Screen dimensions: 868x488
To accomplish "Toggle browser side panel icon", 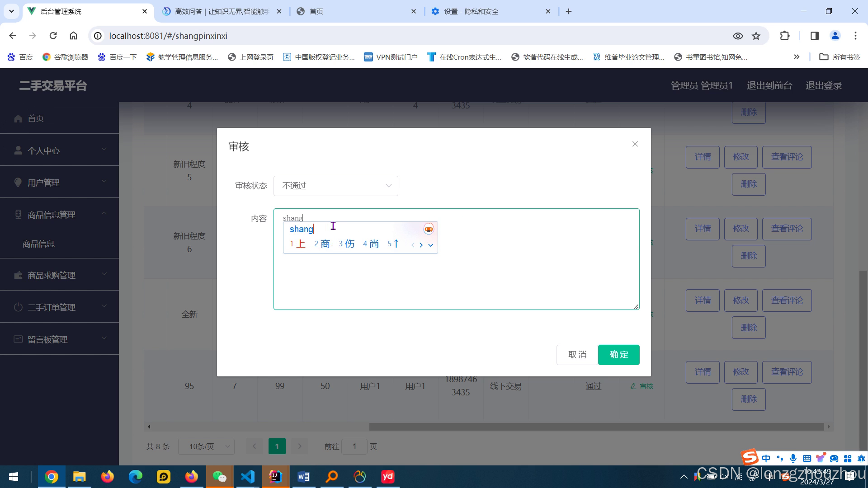I will click(x=815, y=36).
